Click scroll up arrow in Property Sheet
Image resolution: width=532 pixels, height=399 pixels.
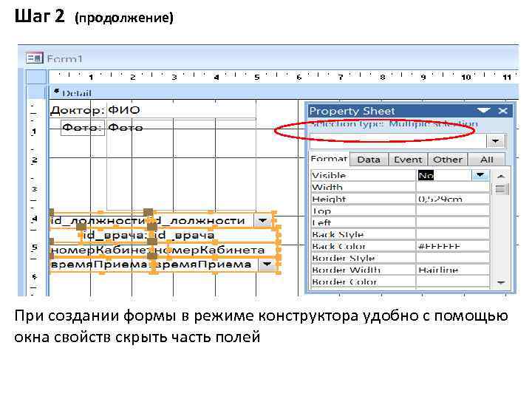[501, 176]
